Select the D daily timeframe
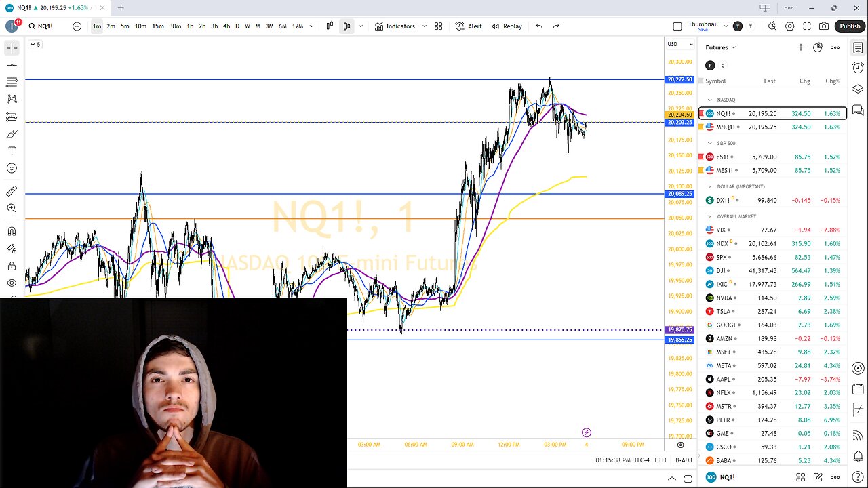The height and width of the screenshot is (488, 868). click(237, 26)
